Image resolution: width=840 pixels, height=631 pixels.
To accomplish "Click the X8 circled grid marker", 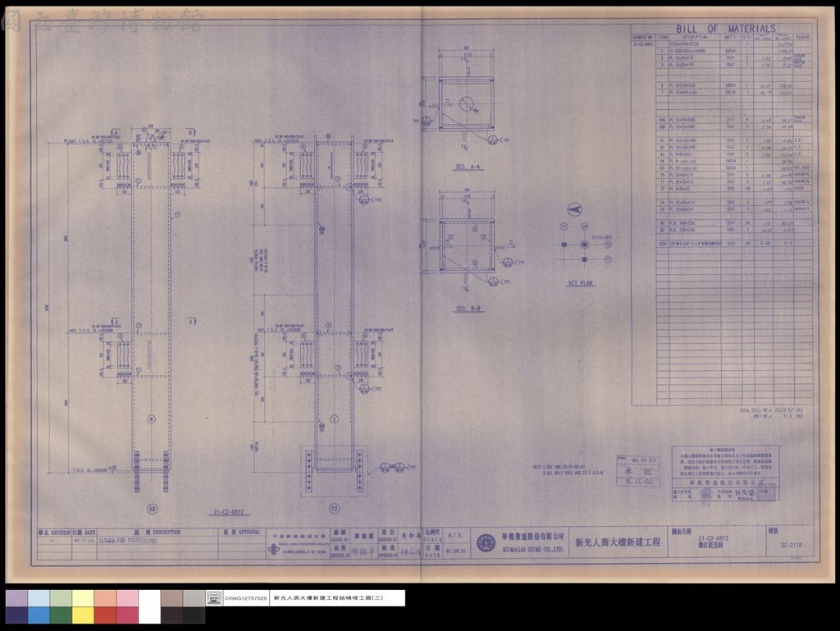I will tap(152, 509).
